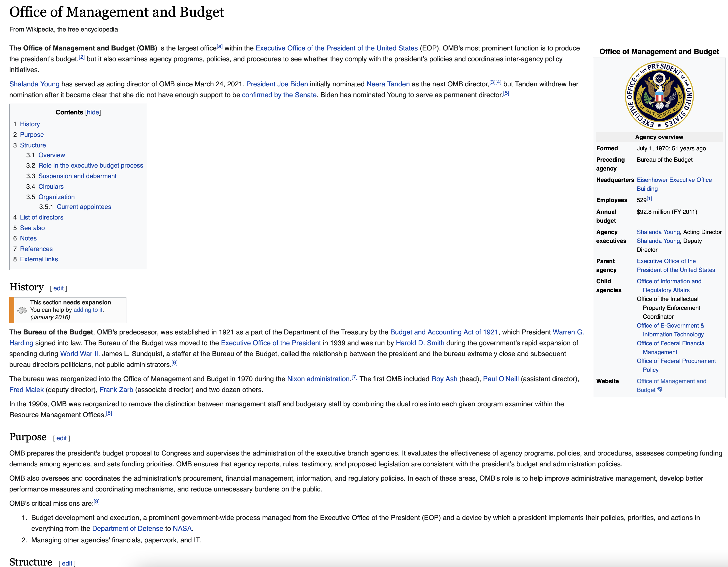This screenshot has height=567, width=728.
Task: Click citation [5] after permanent director
Action: click(506, 93)
